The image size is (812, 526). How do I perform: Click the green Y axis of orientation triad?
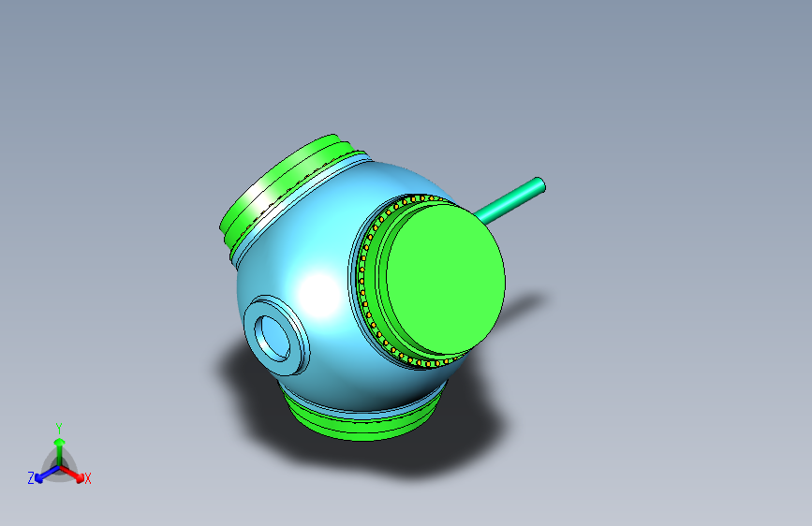point(60,450)
